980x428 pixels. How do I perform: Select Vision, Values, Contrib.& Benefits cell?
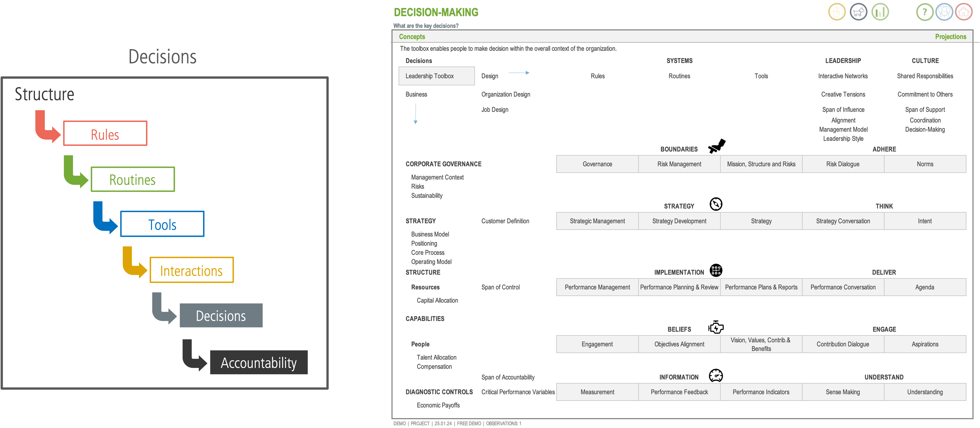click(761, 344)
